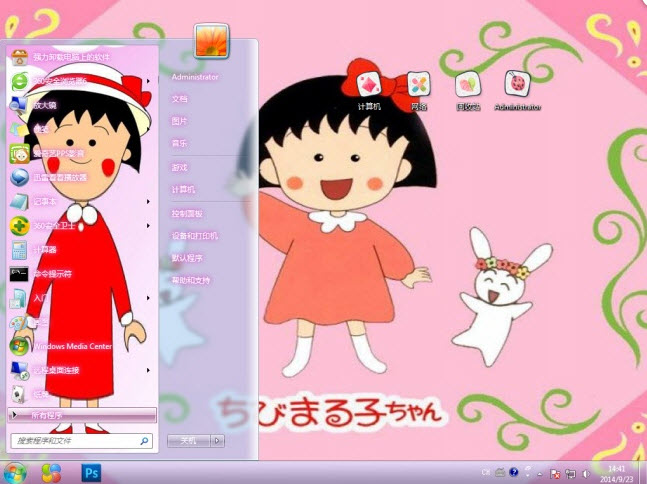Launch Photoshop from the taskbar

91,473
